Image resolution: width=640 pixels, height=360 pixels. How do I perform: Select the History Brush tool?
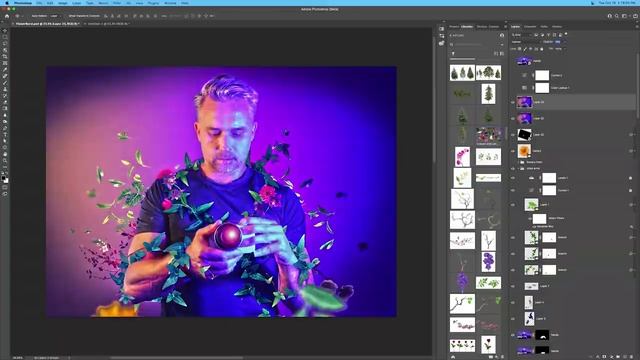(5, 96)
